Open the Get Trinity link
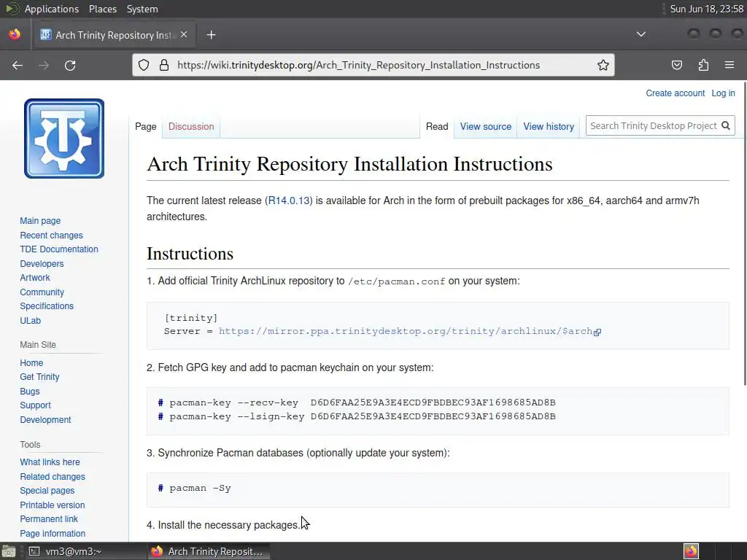 click(x=39, y=377)
